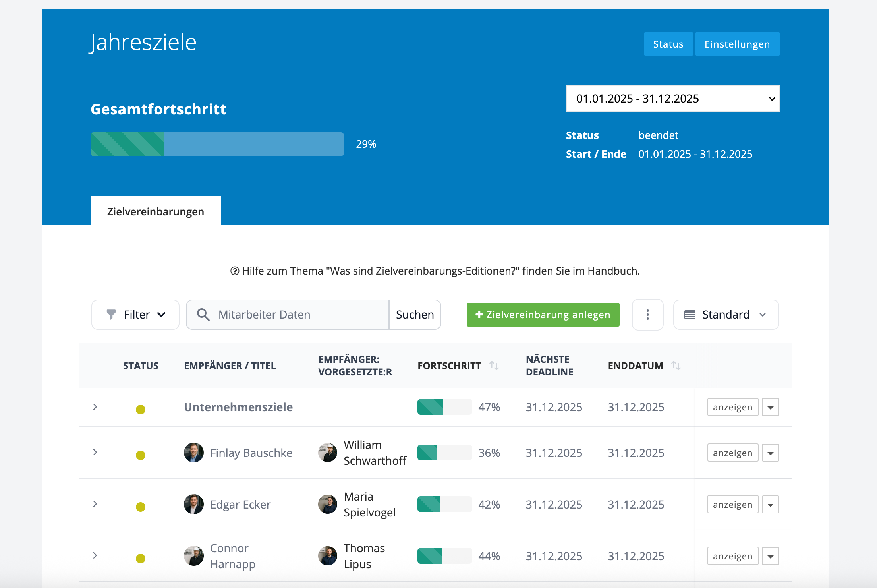Click William Schwarthoff's avatar picture
The width and height of the screenshot is (877, 588).
tap(328, 453)
